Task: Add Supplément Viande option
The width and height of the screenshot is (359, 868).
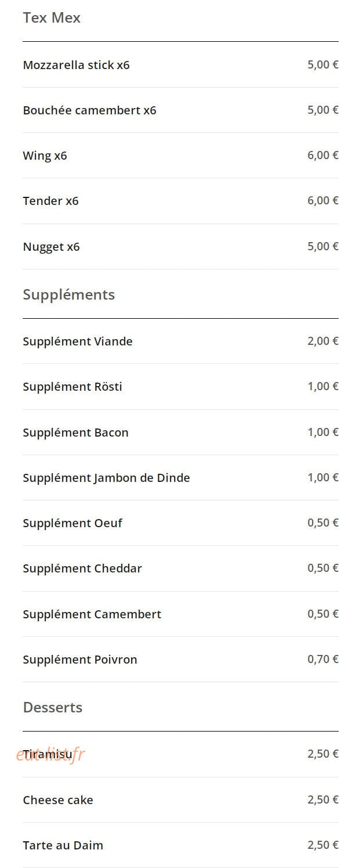Action: [x=180, y=341]
